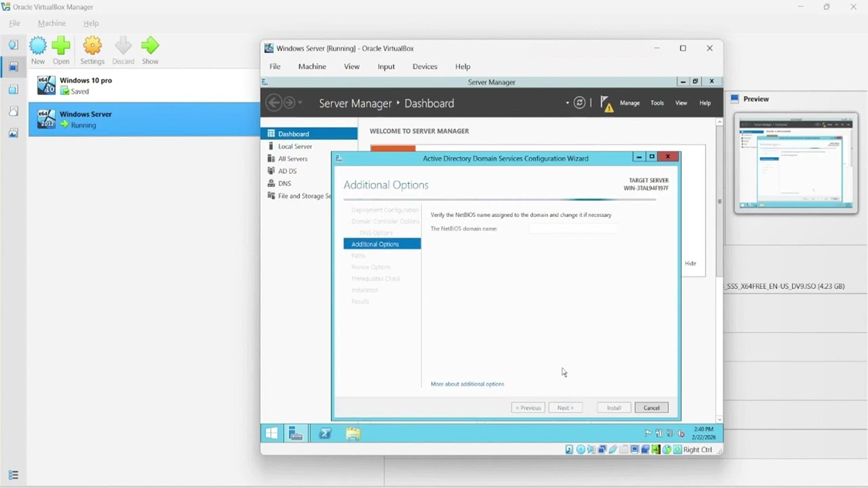Screen dimensions: 868x488
Task: Click the Hide link in welcome panel
Action: pos(690,263)
